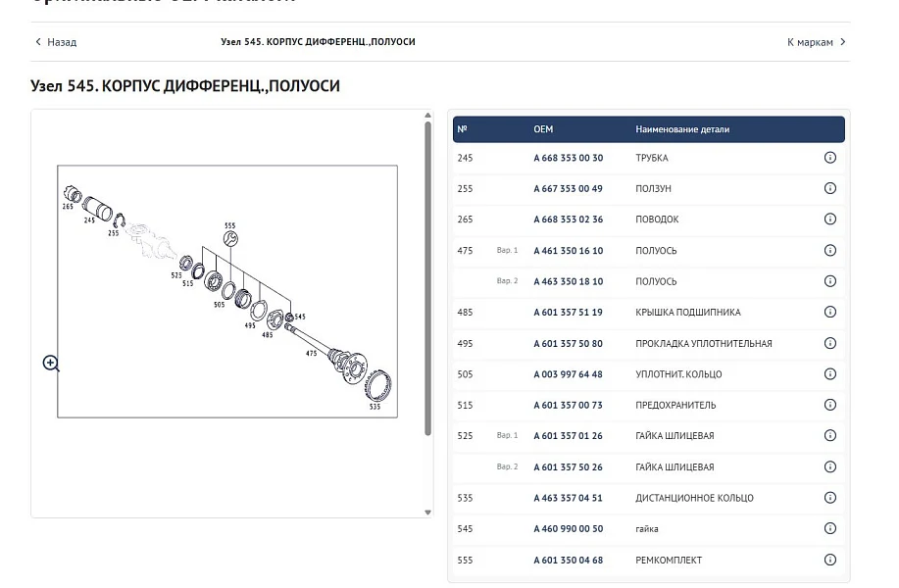Select part name ПОЛЗУН
This screenshot has width=899, height=588.
[653, 188]
